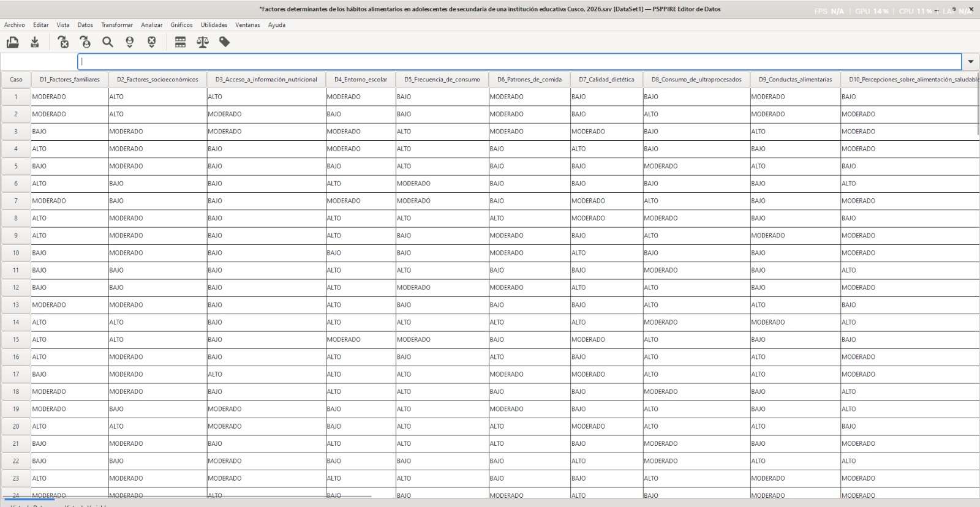Click the Open file toolbar icon

point(12,42)
